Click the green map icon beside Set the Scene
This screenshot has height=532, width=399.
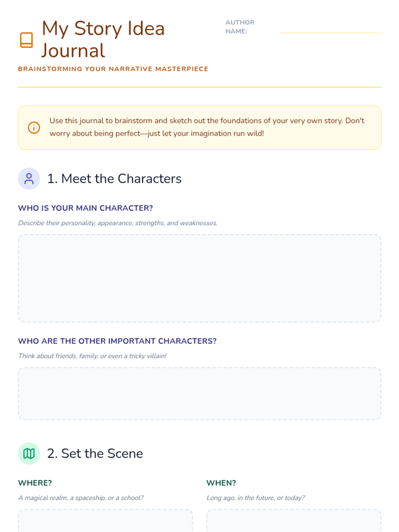point(29,454)
